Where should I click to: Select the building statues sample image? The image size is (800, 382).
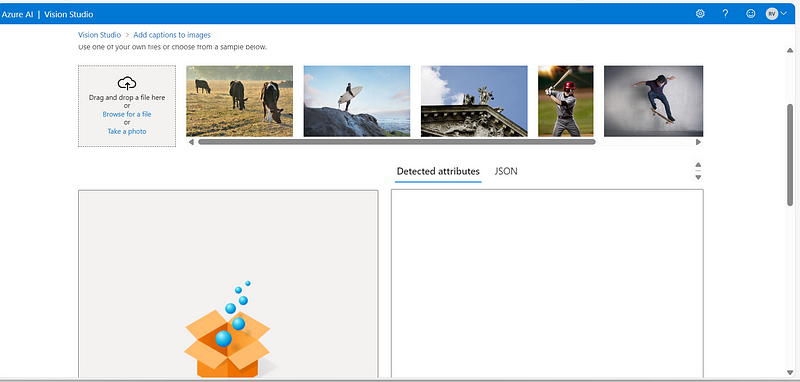pos(474,101)
